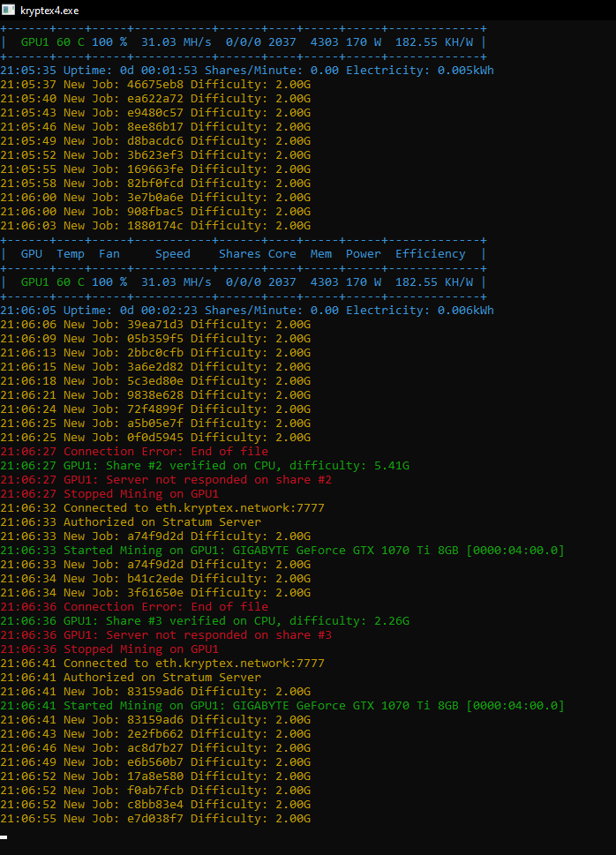Click the 21:06:36 Connection Error line

(134, 607)
